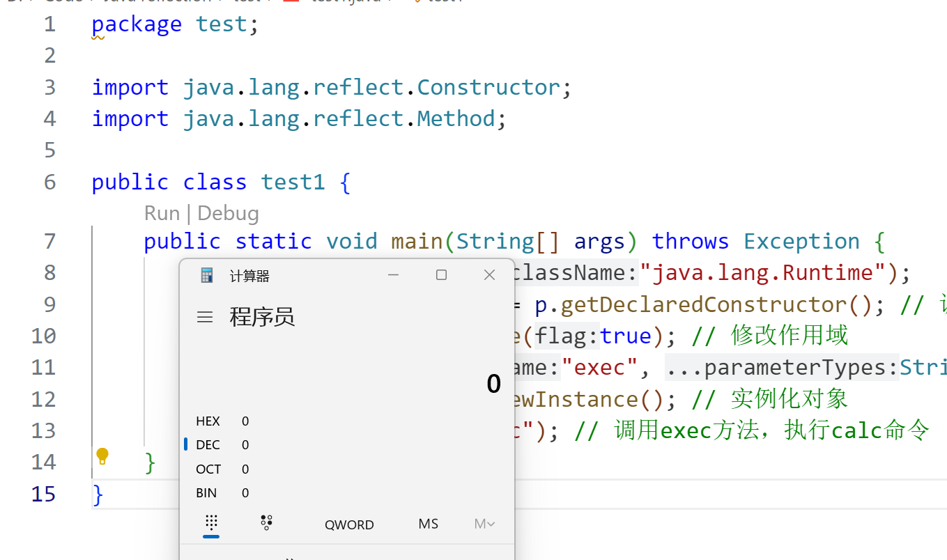Click 'className:' inlay hint on line 8
This screenshot has width=947, height=560.
575,273
